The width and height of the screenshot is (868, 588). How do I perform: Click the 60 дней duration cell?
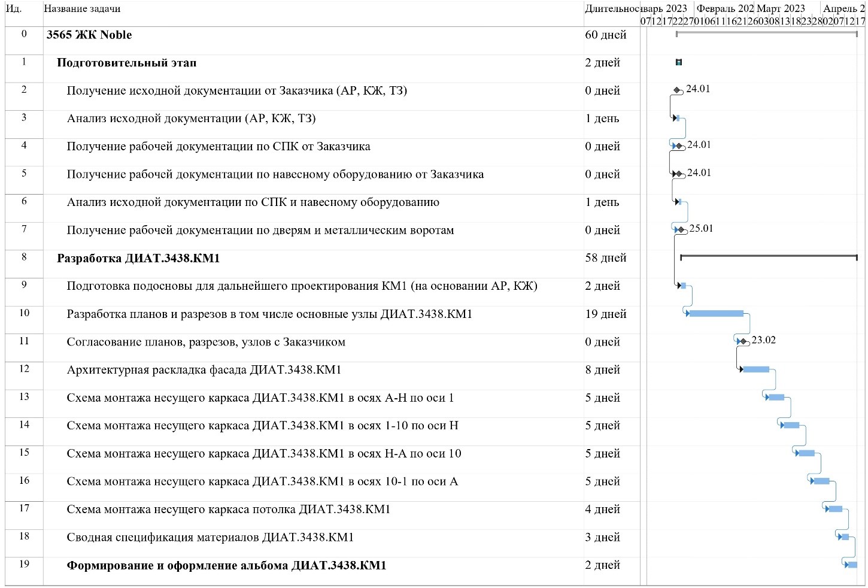(x=605, y=35)
